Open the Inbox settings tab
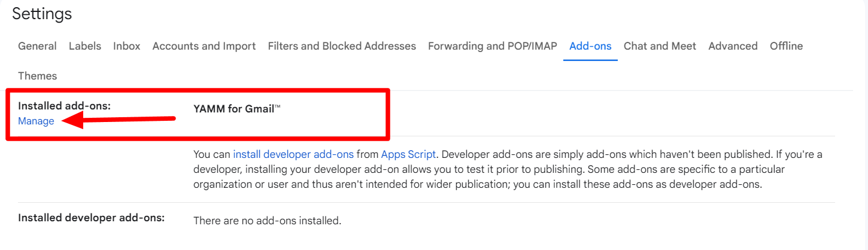This screenshot has width=868, height=250. (x=127, y=46)
